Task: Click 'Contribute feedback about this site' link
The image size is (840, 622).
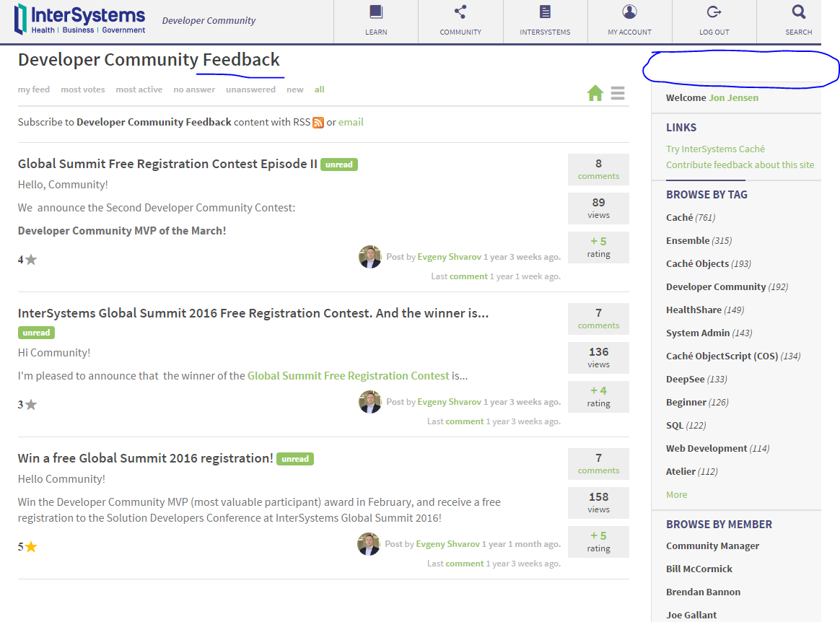Action: pyautogui.click(x=740, y=165)
